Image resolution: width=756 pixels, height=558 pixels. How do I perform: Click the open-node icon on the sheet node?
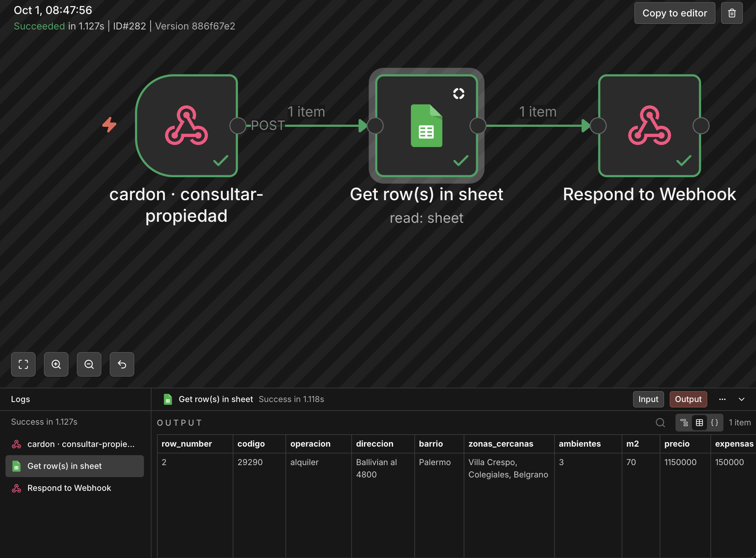point(459,93)
